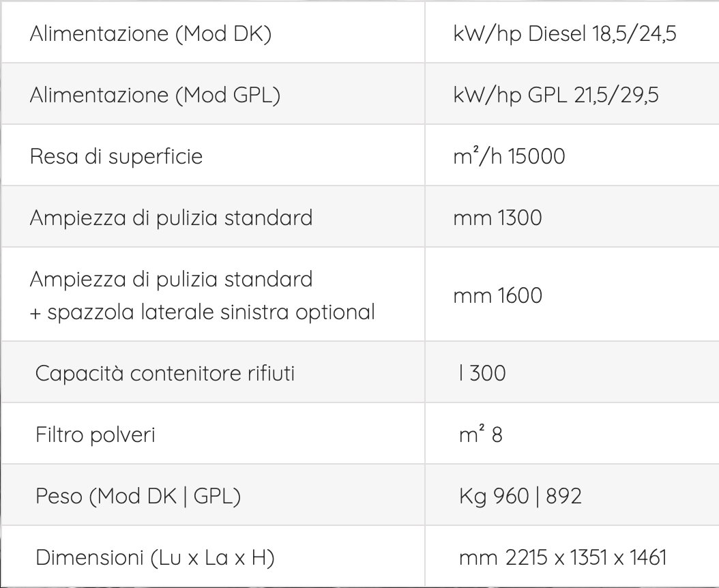Click the 'Alimentazione (Mod DK)' label
This screenshot has height=588, width=719.
(x=150, y=34)
